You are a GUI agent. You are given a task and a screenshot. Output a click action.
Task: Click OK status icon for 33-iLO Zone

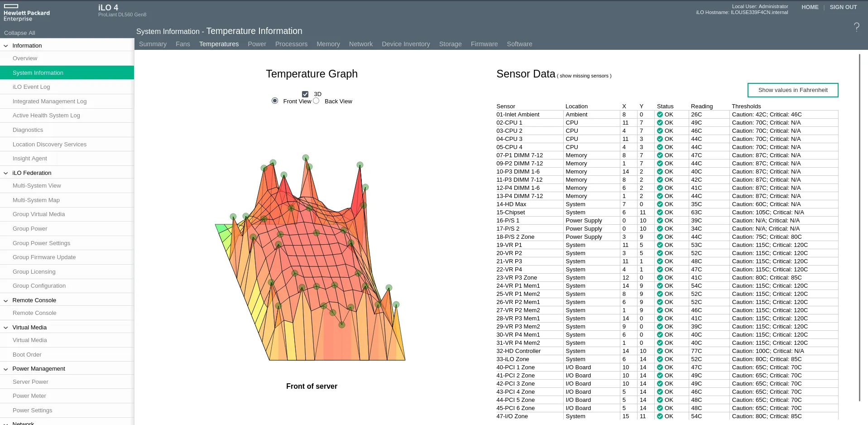(660, 359)
